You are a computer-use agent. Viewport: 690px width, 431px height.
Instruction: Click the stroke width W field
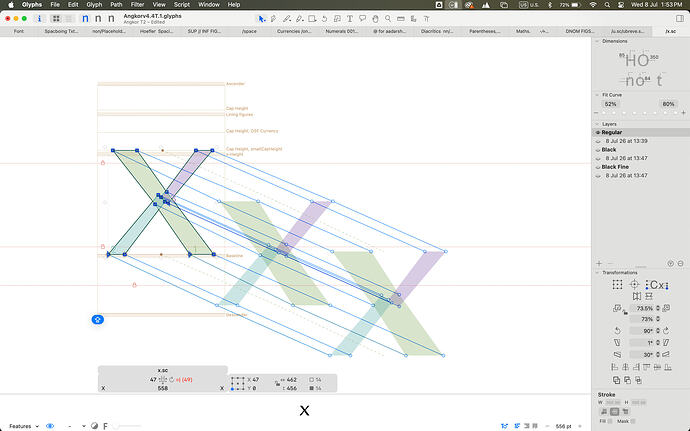click(613, 402)
